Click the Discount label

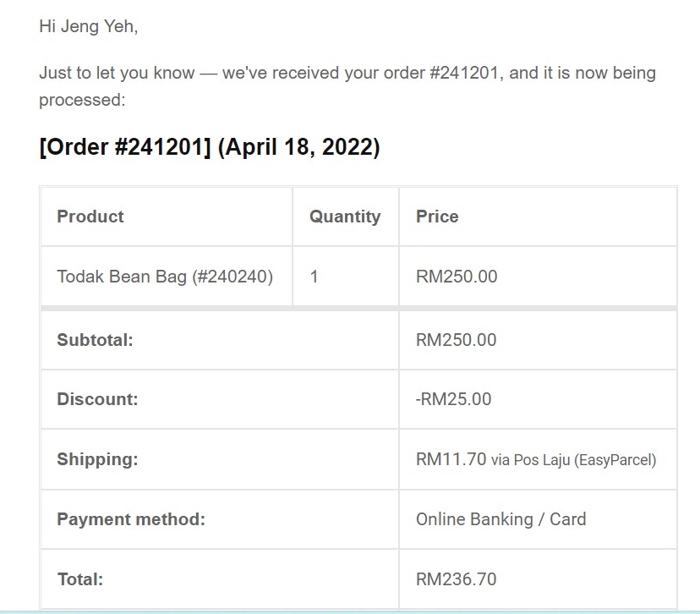tap(97, 399)
